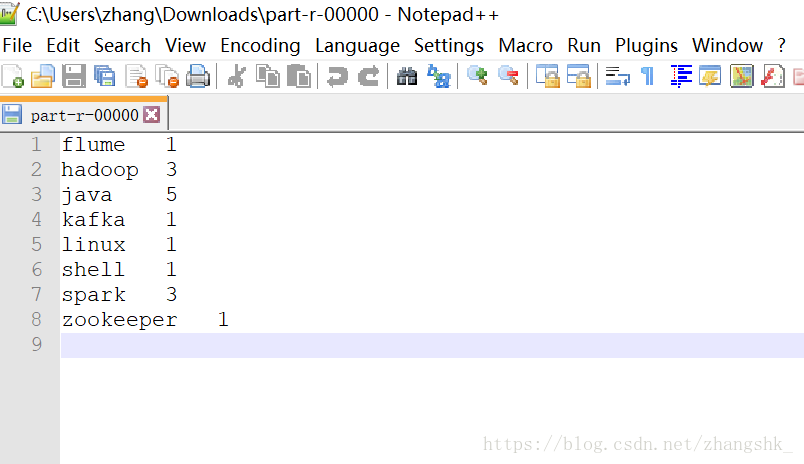The height and width of the screenshot is (464, 804).
Task: Open the Language menu
Action: 357,46
